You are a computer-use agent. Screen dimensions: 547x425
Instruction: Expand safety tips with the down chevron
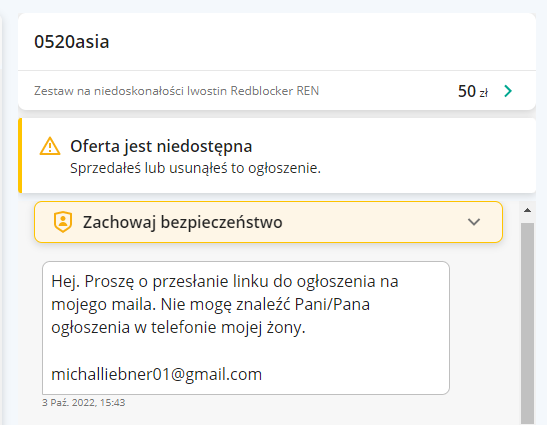[x=474, y=222]
